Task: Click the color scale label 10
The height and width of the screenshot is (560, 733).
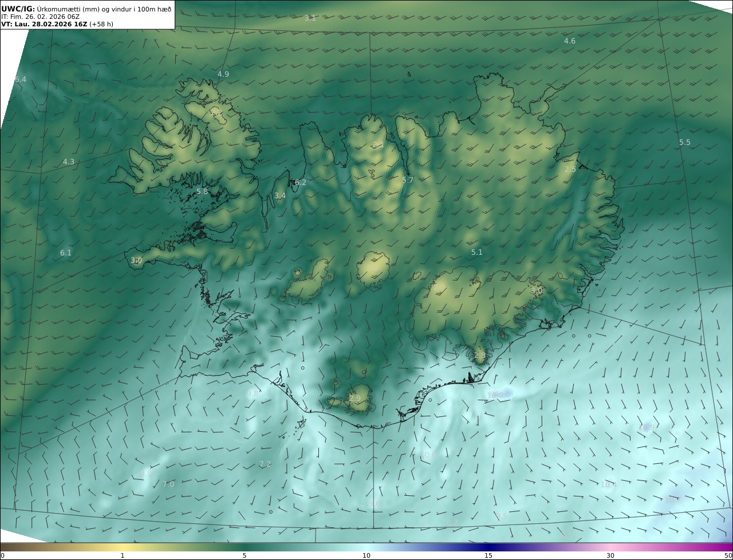Action: click(366, 555)
